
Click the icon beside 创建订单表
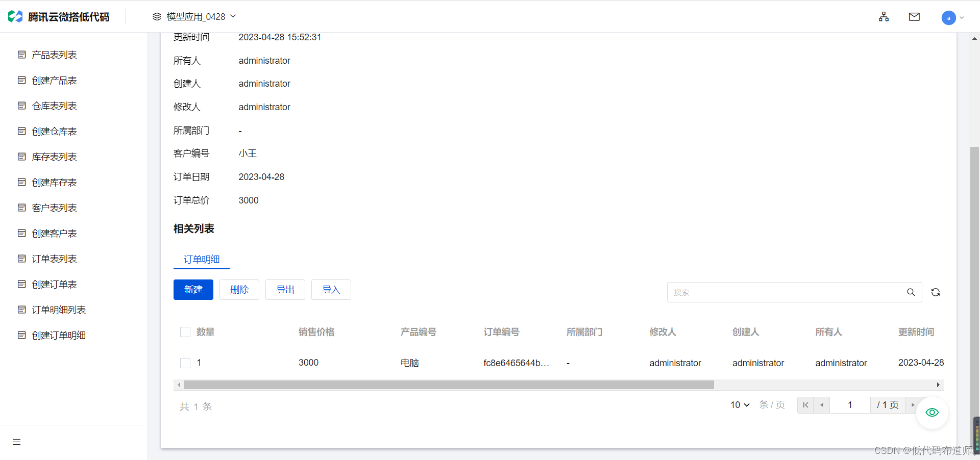click(x=21, y=284)
